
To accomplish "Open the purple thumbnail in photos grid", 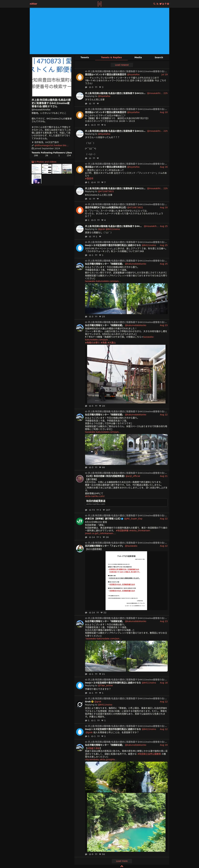I will click(36, 179).
